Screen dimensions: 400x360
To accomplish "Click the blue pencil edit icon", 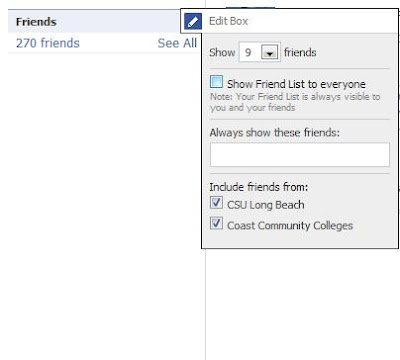I will tap(193, 21).
